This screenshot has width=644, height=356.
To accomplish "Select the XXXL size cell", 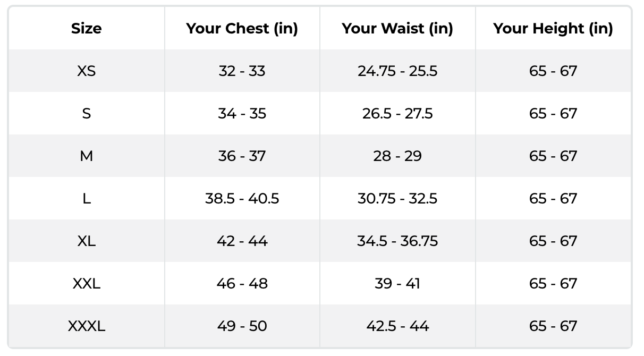I will pos(86,326).
